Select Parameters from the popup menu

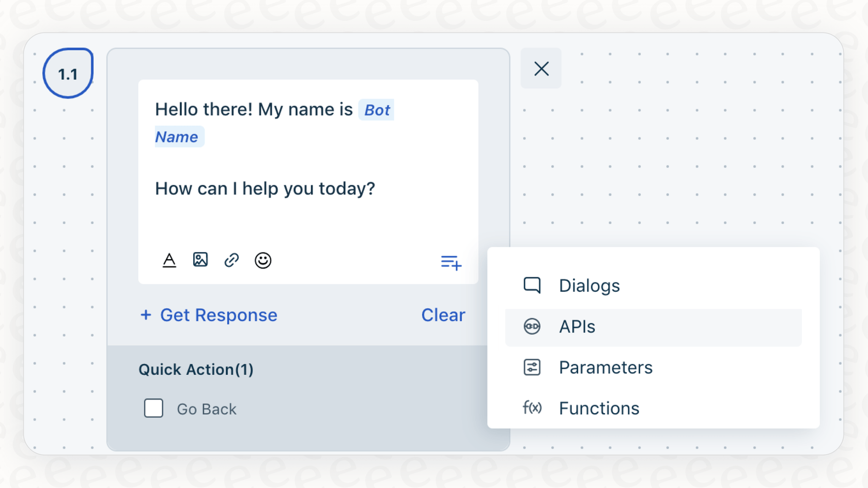(606, 367)
